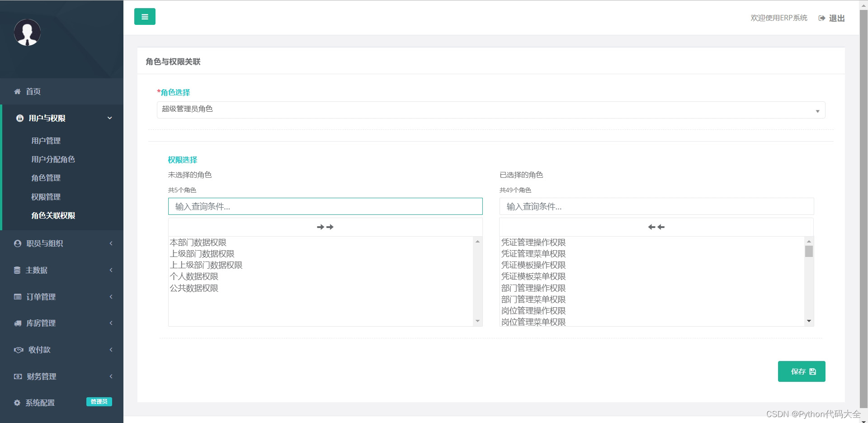The width and height of the screenshot is (868, 423).
Task: Focus the unselected roles search field
Action: [x=325, y=206]
